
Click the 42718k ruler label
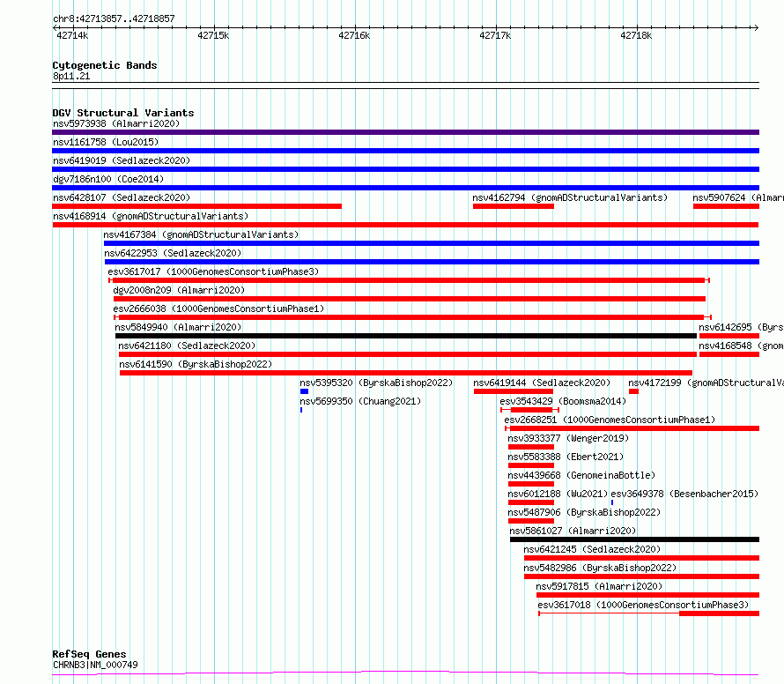(637, 35)
